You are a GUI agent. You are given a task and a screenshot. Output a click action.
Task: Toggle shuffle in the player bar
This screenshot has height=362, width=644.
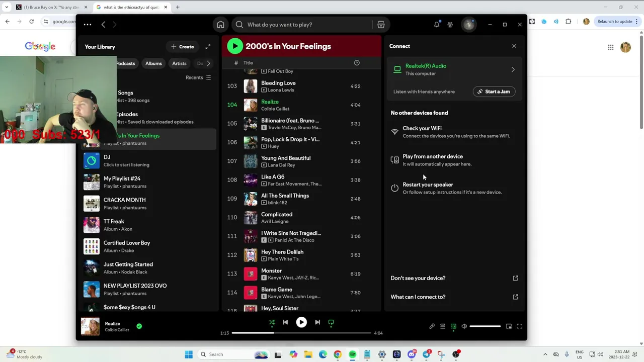[x=272, y=322]
